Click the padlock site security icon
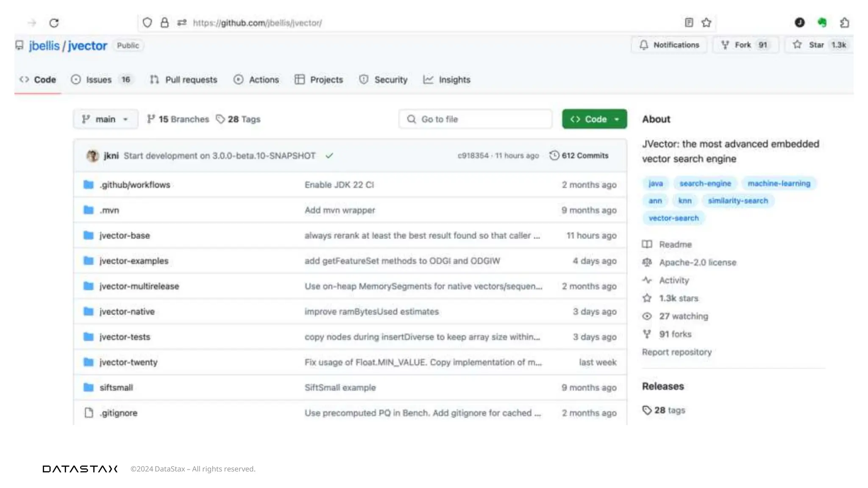This screenshot has height=488, width=868. [x=164, y=22]
